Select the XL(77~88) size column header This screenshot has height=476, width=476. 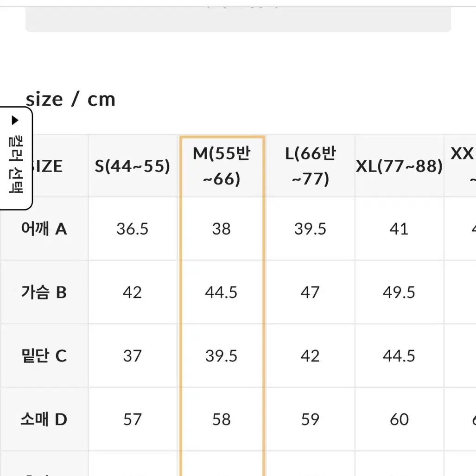tap(399, 166)
